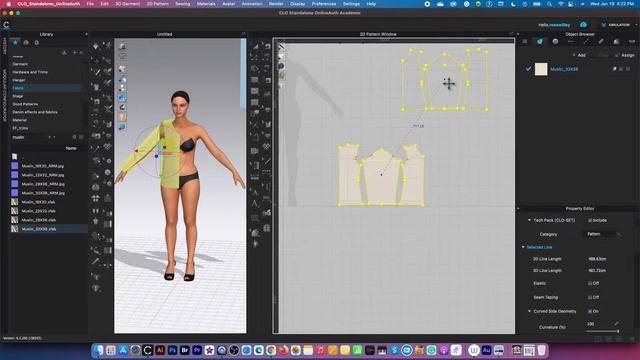The width and height of the screenshot is (640, 360).
Task: Open the Avatar menu
Action: [229, 4]
